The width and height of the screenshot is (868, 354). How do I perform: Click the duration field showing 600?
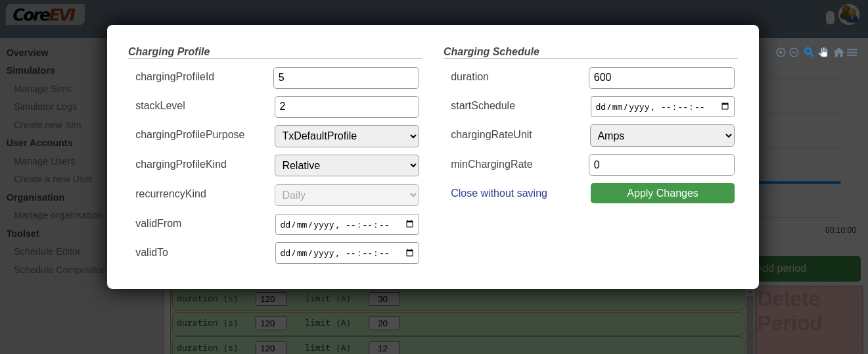[661, 78]
